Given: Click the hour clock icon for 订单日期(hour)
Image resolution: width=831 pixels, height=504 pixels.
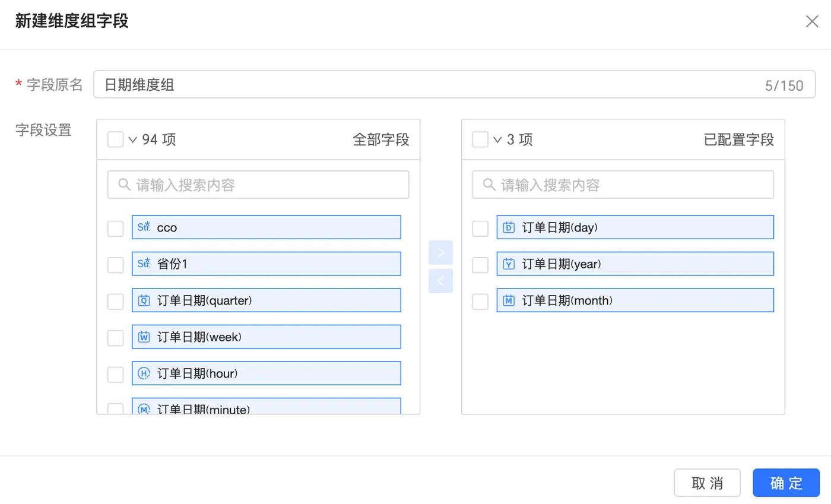Looking at the screenshot, I should tap(144, 373).
